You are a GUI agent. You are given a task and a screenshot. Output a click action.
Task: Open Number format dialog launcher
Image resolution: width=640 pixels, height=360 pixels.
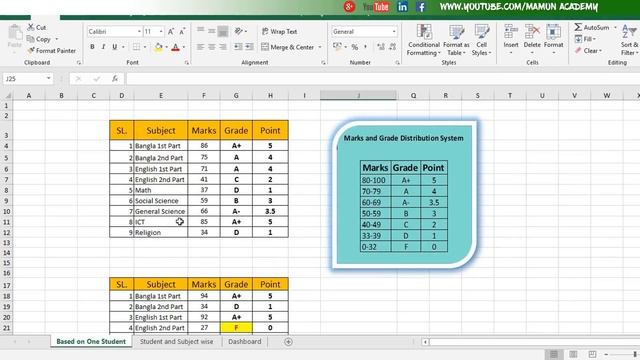tap(397, 63)
